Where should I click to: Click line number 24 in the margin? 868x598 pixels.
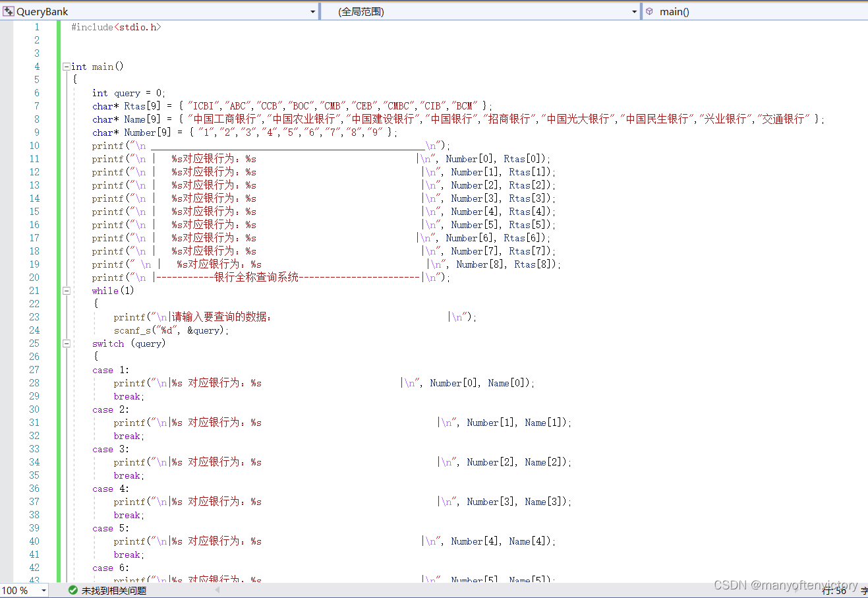(x=34, y=330)
